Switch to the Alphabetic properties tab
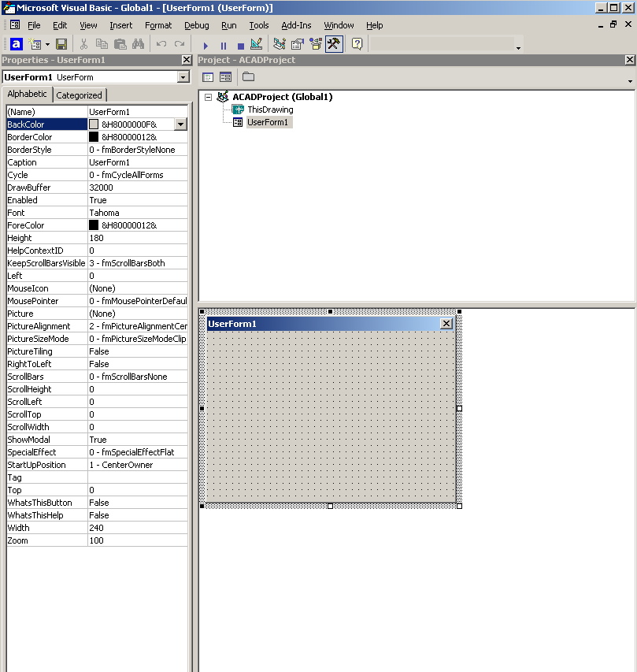 [27, 94]
